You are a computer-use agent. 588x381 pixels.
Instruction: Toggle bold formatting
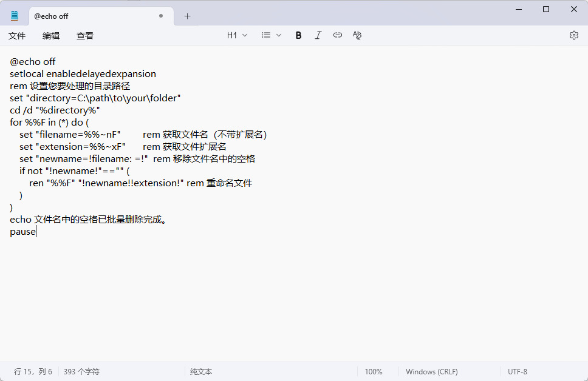(298, 35)
